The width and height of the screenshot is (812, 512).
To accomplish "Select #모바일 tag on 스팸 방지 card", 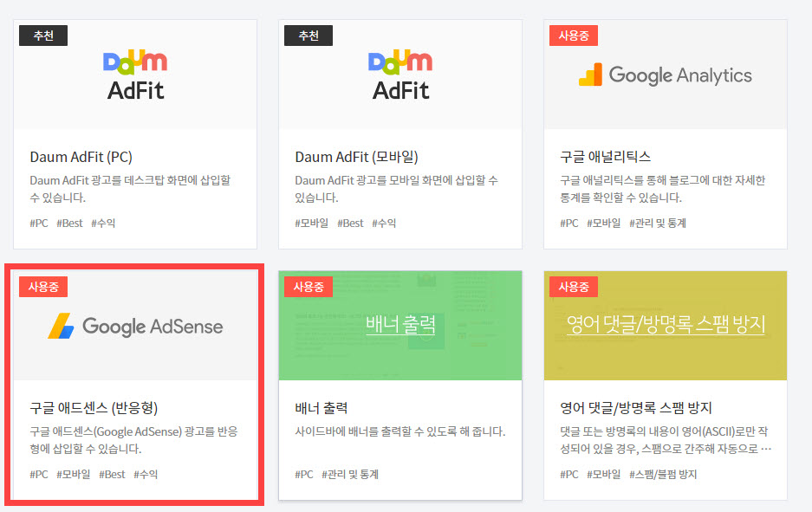I will click(x=603, y=474).
